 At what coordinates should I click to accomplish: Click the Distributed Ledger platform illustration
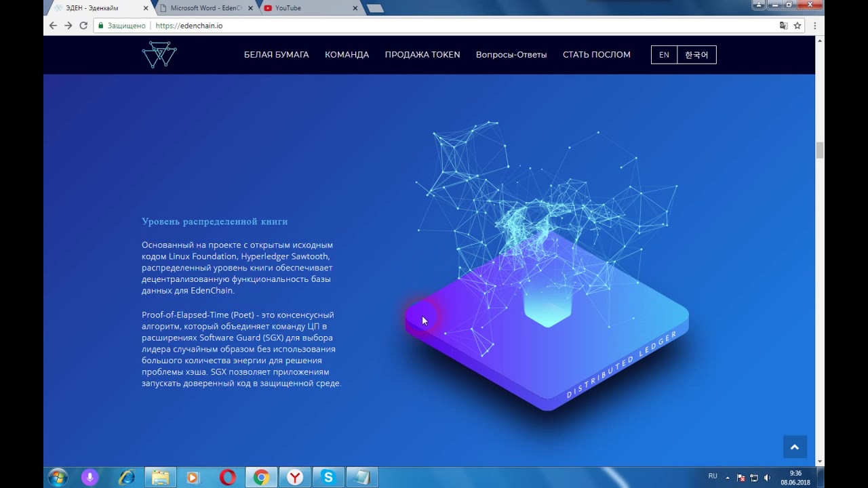click(x=547, y=266)
